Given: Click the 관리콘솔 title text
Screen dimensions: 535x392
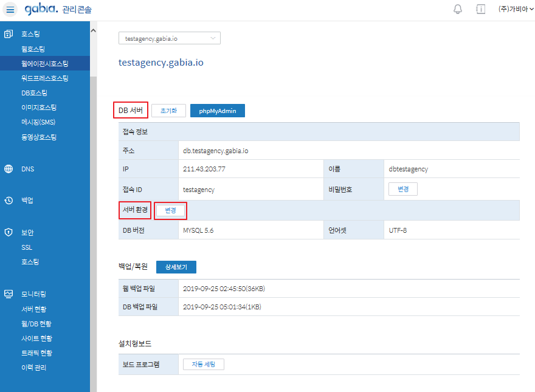Looking at the screenshot, I should (77, 10).
